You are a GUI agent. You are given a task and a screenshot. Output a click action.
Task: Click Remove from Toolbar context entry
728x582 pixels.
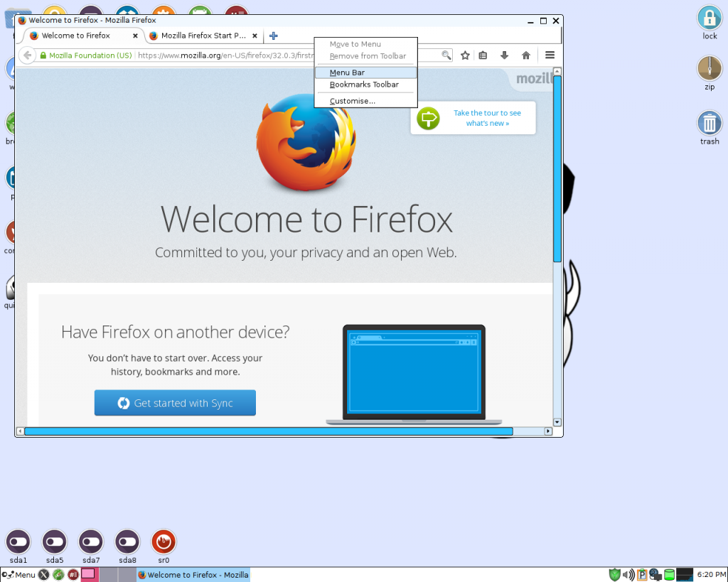[366, 56]
